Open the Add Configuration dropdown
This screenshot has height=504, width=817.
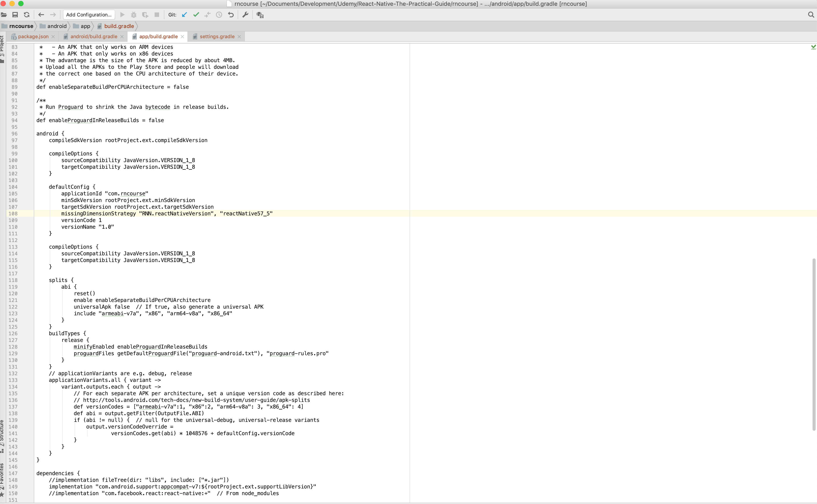click(89, 15)
